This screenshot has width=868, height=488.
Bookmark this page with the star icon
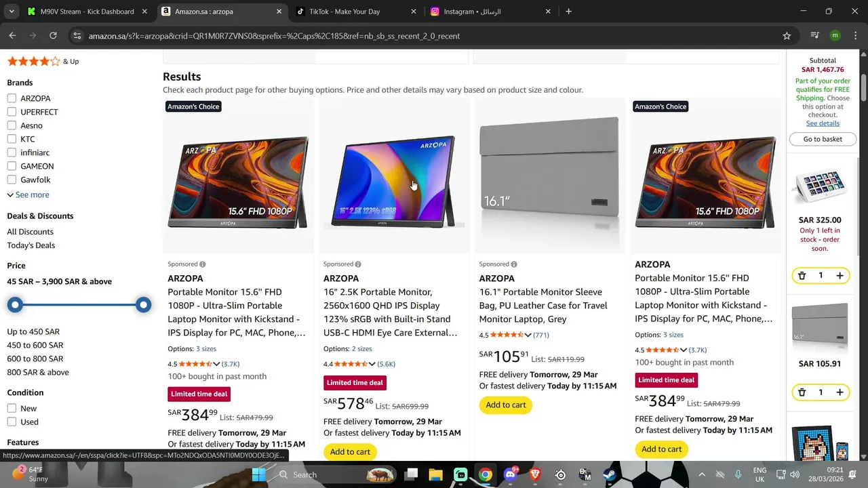787,36
